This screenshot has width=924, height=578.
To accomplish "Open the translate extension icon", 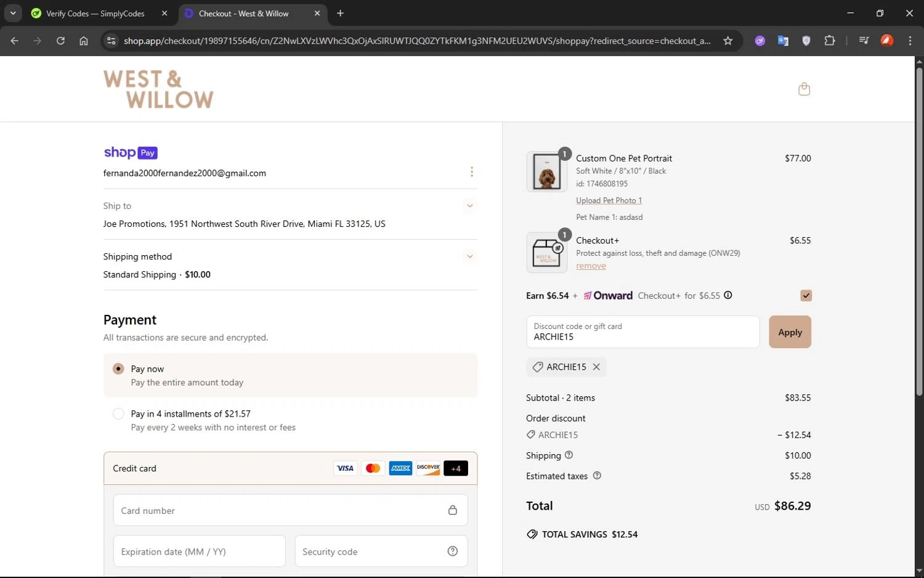I will pos(783,41).
